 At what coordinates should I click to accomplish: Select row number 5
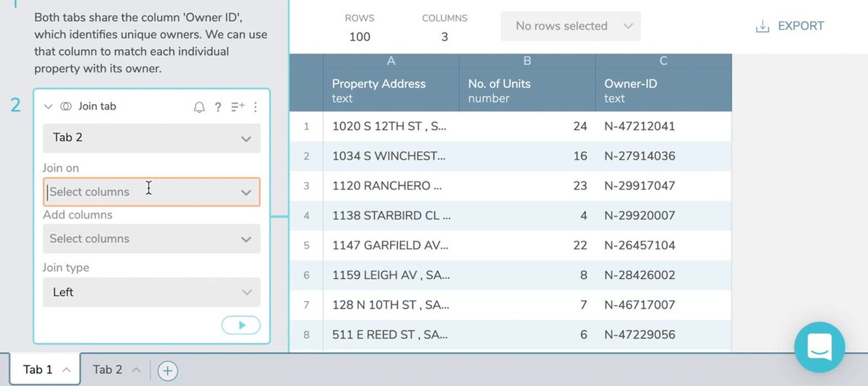[x=306, y=245]
